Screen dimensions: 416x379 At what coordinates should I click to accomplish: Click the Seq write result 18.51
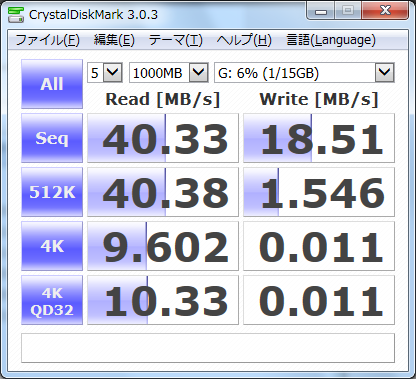(319, 138)
